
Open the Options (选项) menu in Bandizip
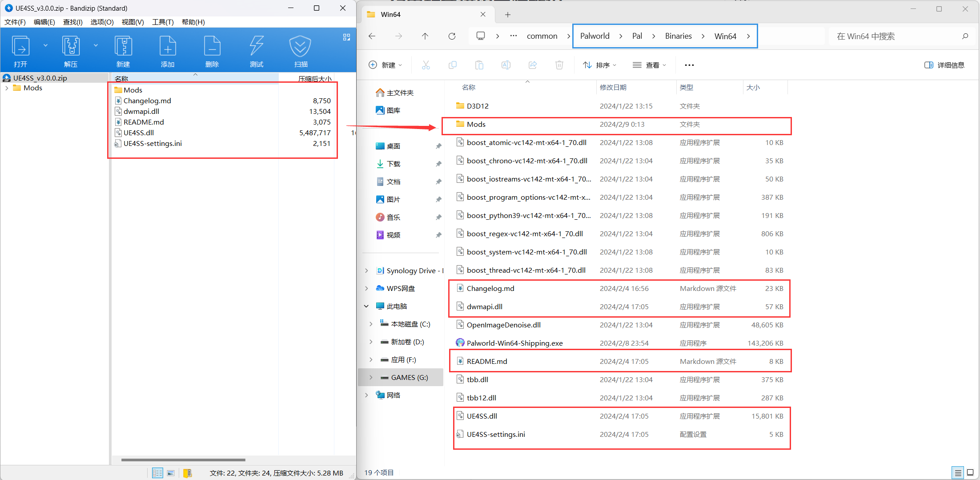102,22
